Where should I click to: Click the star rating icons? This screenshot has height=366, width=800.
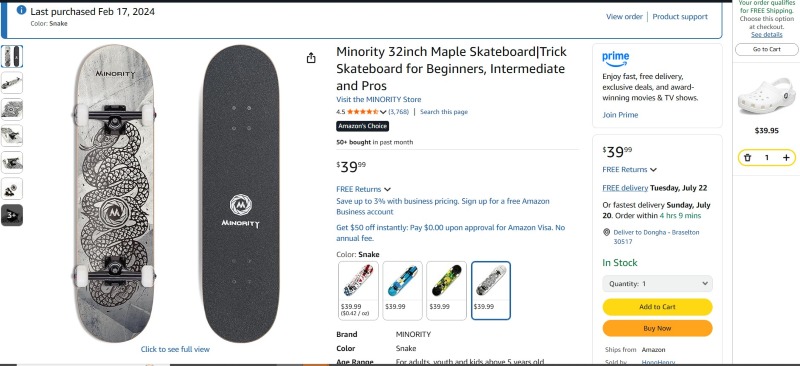pyautogui.click(x=363, y=112)
